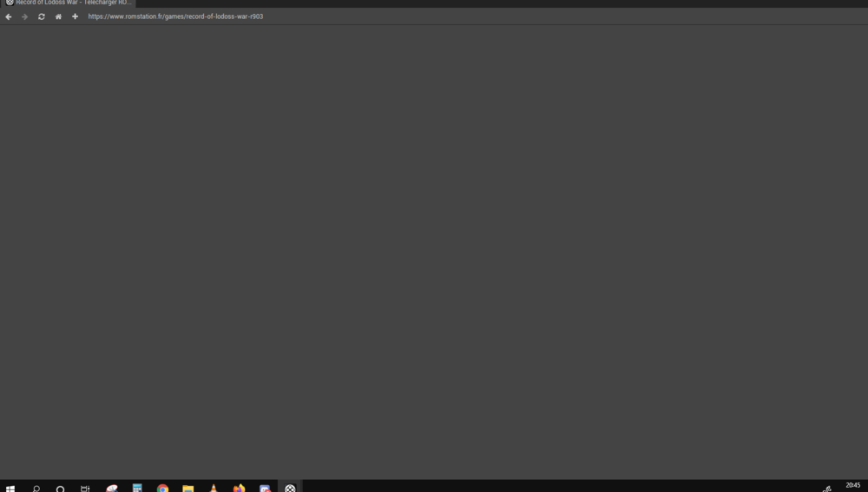Screen dimensions: 868x492
Task: Switch to RomStation app in taskbar
Action: pos(290,489)
